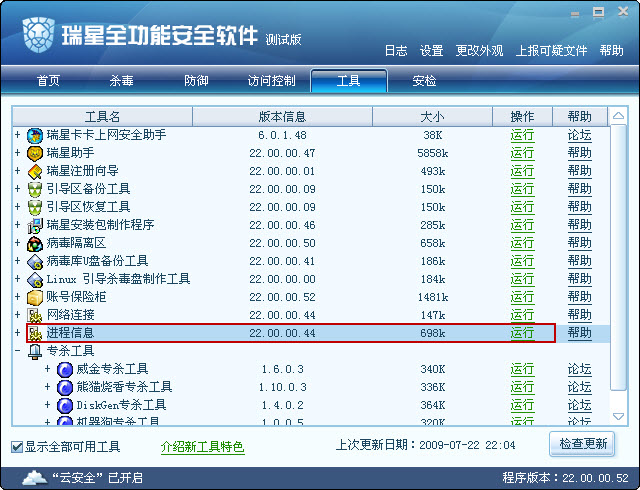
Task: Click the 瑞星助手 lion icon
Action: coord(35,154)
